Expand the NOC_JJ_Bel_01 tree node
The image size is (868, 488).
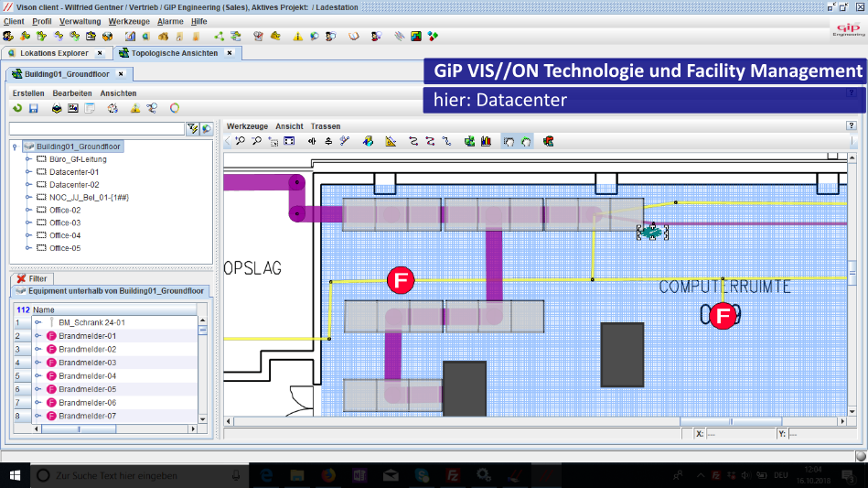28,197
